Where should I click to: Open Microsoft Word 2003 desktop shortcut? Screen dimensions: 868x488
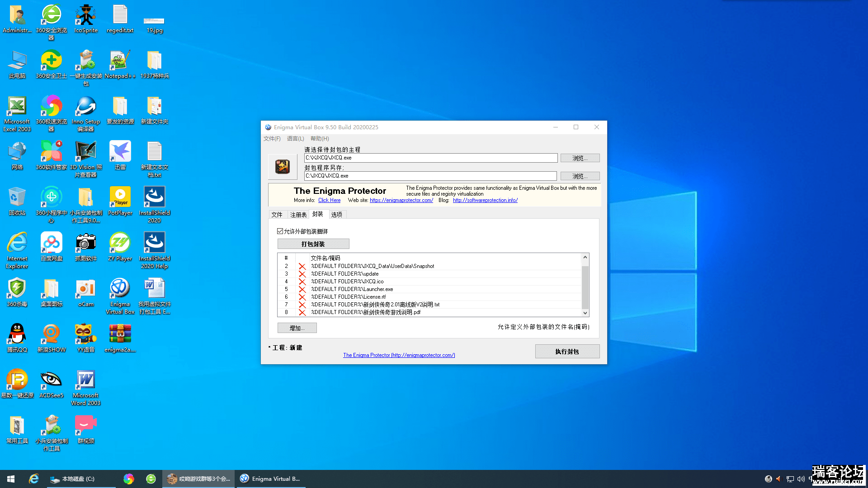click(x=86, y=388)
